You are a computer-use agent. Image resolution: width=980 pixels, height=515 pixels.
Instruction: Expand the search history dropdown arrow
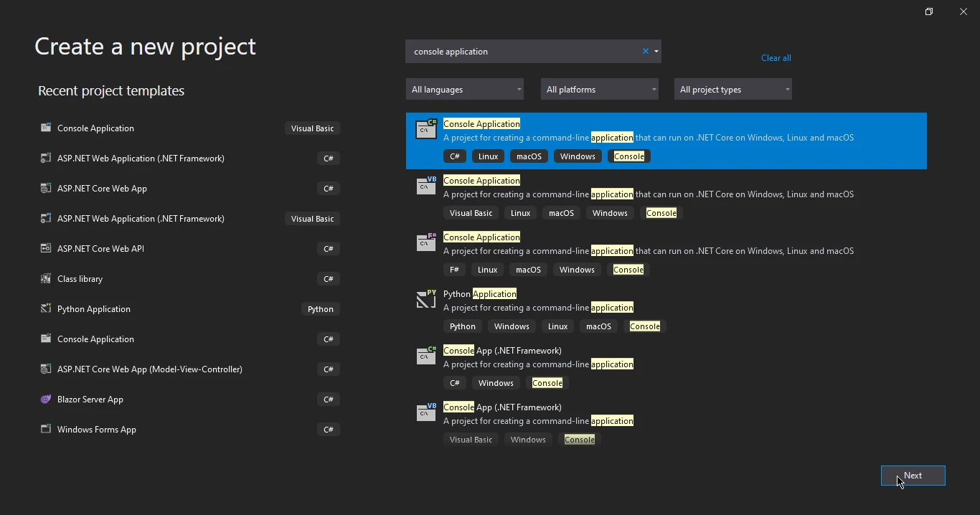pos(656,52)
